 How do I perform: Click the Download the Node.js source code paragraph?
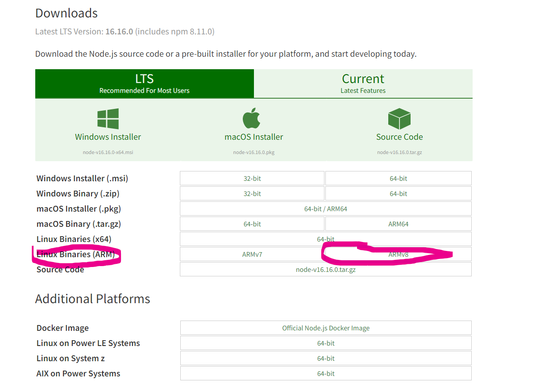pos(226,54)
